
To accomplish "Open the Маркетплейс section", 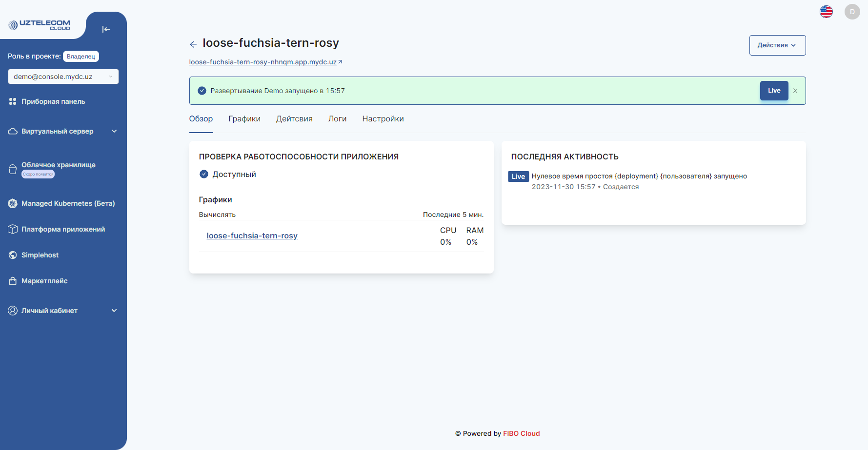I will [x=45, y=281].
